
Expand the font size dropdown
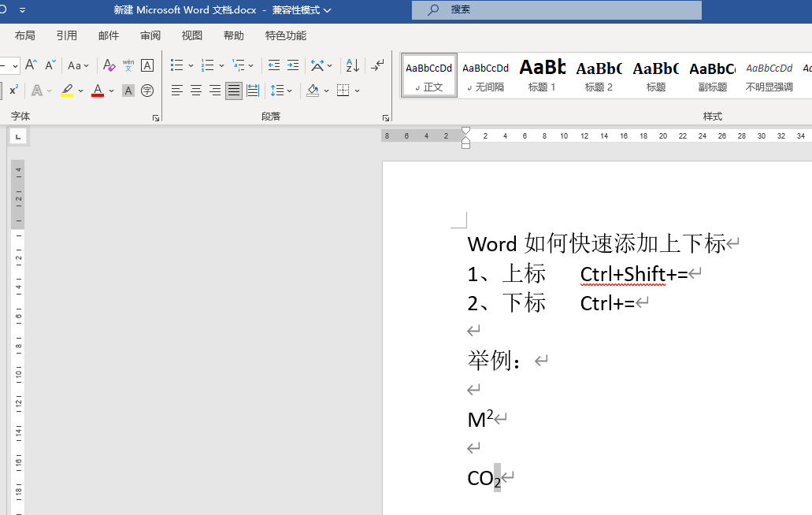15,65
